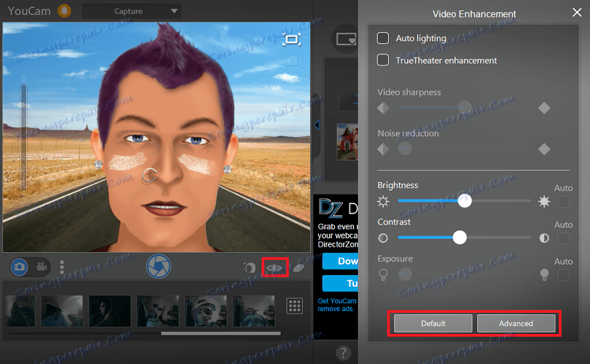Viewport: 590px width, 364px height.
Task: Select the third captured thumbnail
Action: click(x=109, y=311)
